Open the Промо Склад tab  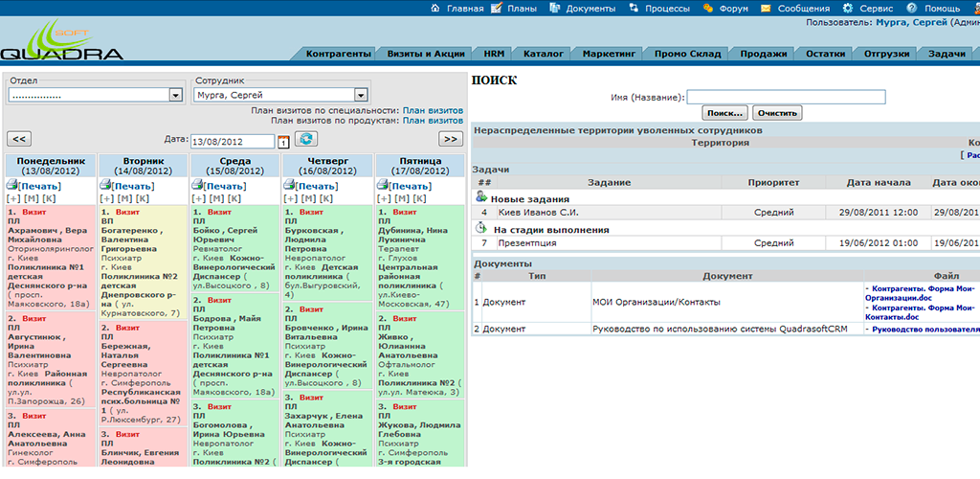(x=687, y=54)
